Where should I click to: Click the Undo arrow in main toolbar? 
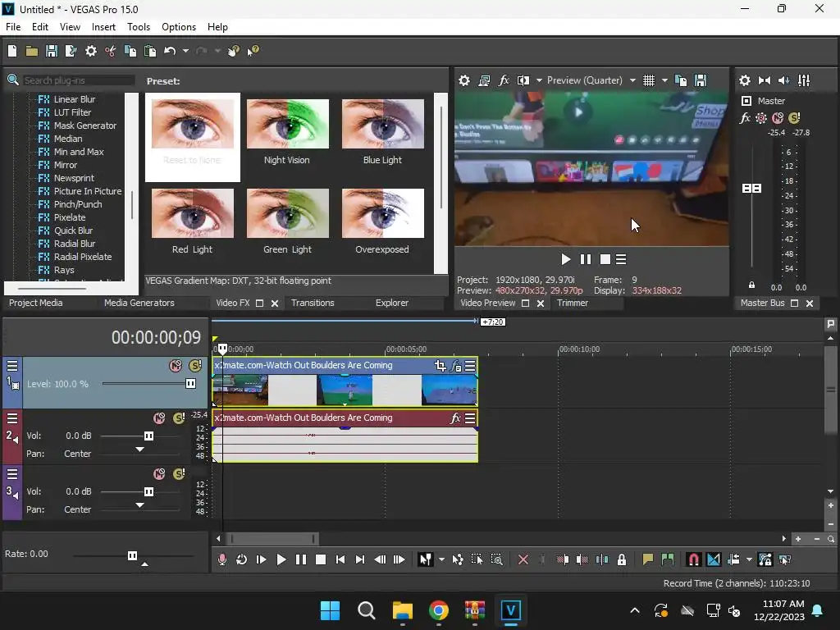170,51
